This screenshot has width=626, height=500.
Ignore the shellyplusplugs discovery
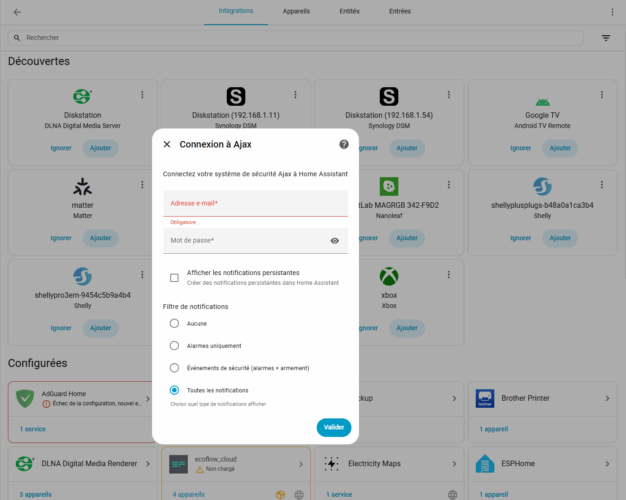coord(521,238)
